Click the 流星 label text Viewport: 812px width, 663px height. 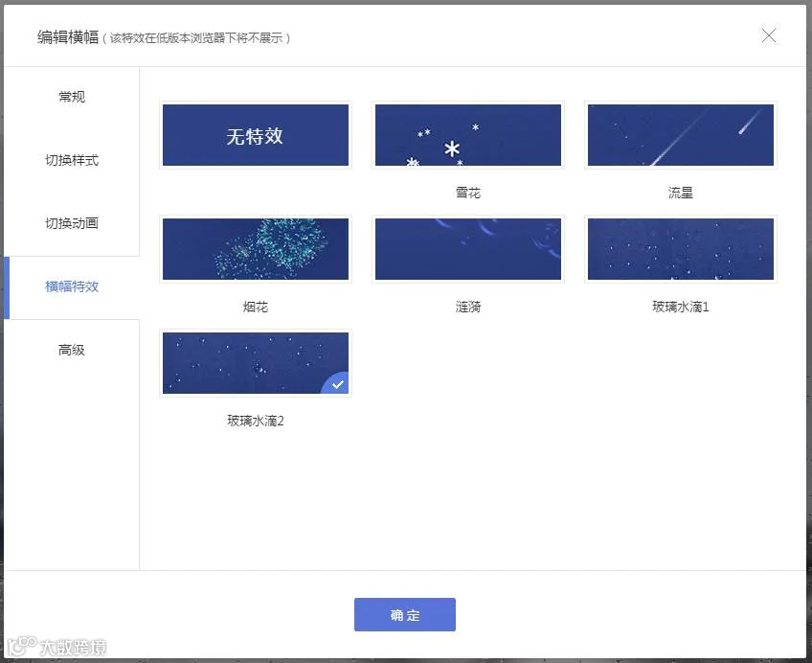tap(681, 194)
